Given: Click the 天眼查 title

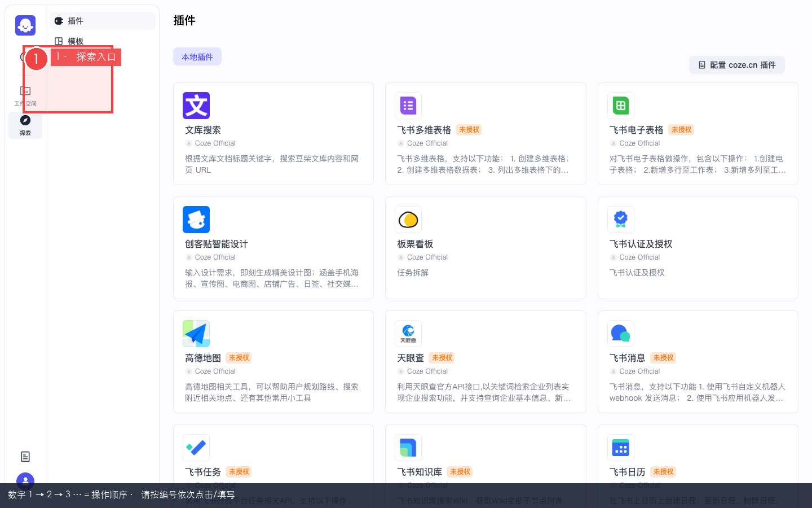Looking at the screenshot, I should (411, 358).
